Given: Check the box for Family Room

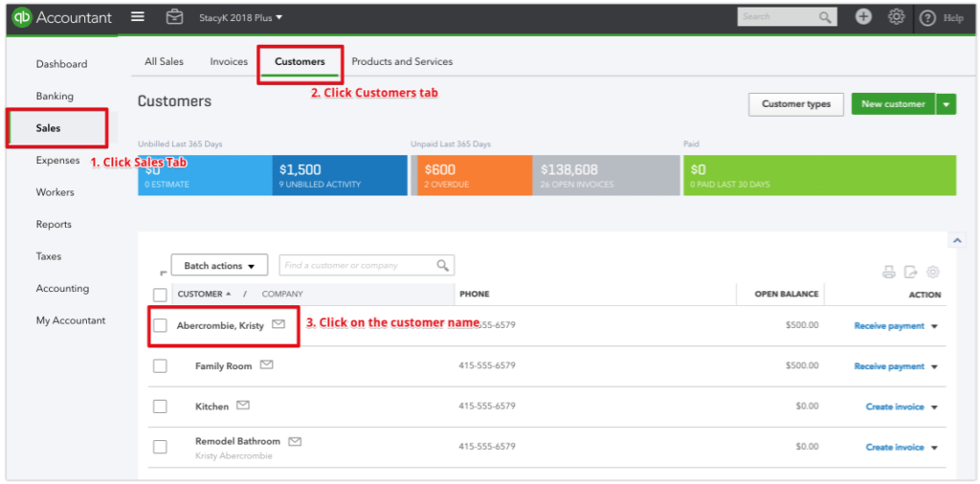Looking at the screenshot, I should coord(160,366).
